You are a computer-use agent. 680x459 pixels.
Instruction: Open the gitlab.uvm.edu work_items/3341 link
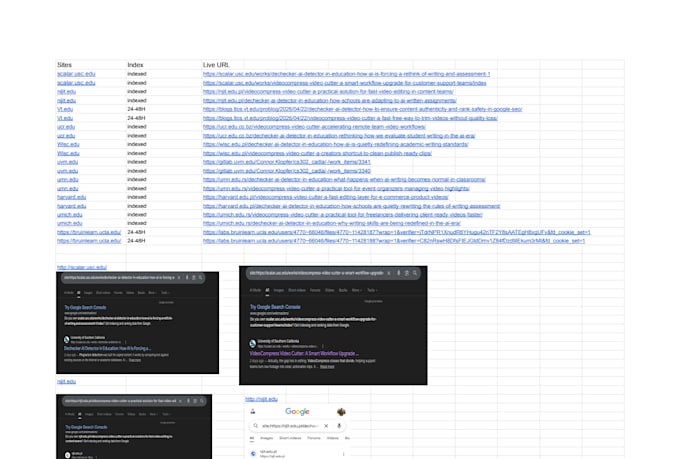[x=287, y=162]
